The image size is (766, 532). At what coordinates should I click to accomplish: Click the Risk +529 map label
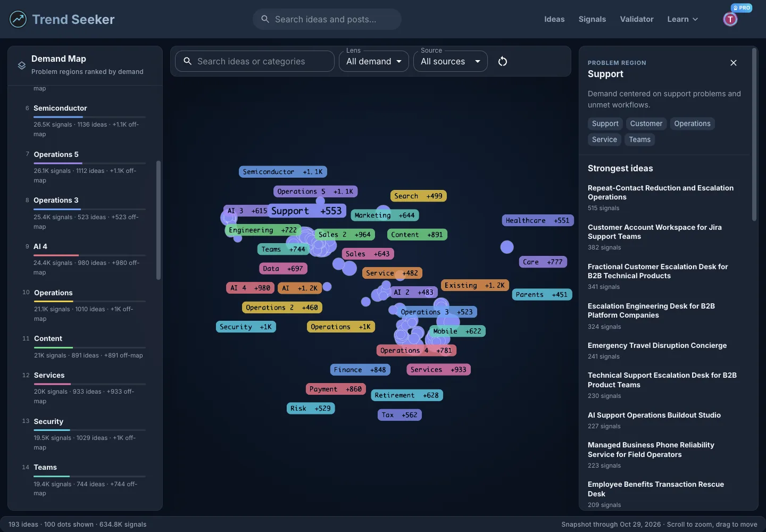(311, 409)
